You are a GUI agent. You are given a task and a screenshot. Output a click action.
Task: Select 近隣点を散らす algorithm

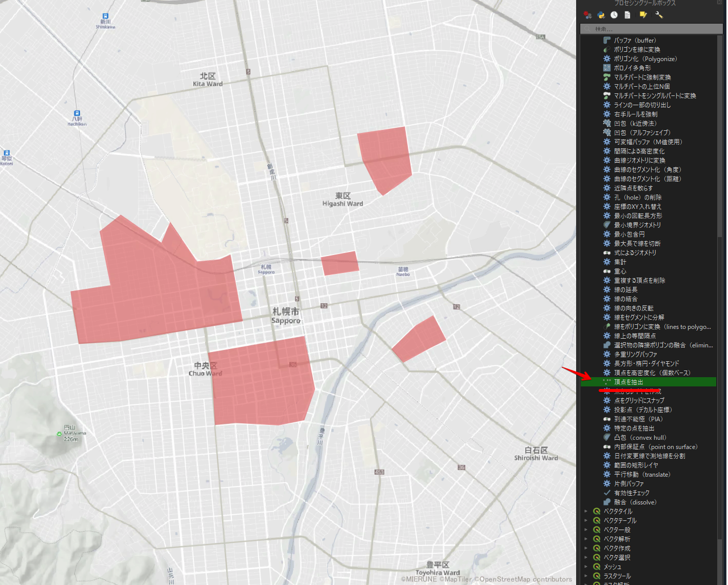tap(634, 188)
